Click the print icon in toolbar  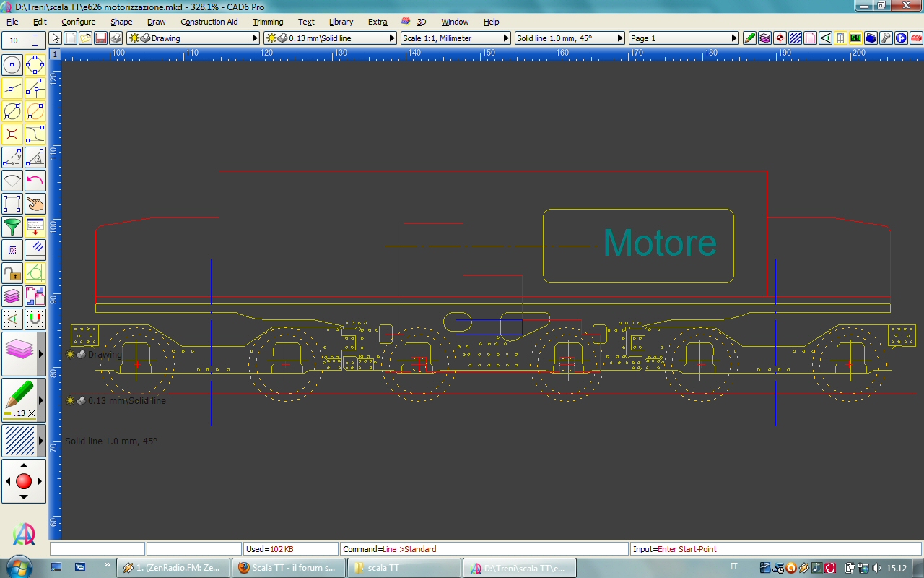pyautogui.click(x=116, y=38)
